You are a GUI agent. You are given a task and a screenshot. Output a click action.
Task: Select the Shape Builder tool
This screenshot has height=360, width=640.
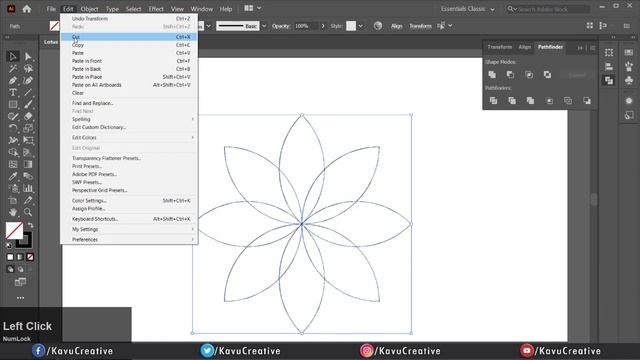(x=13, y=152)
